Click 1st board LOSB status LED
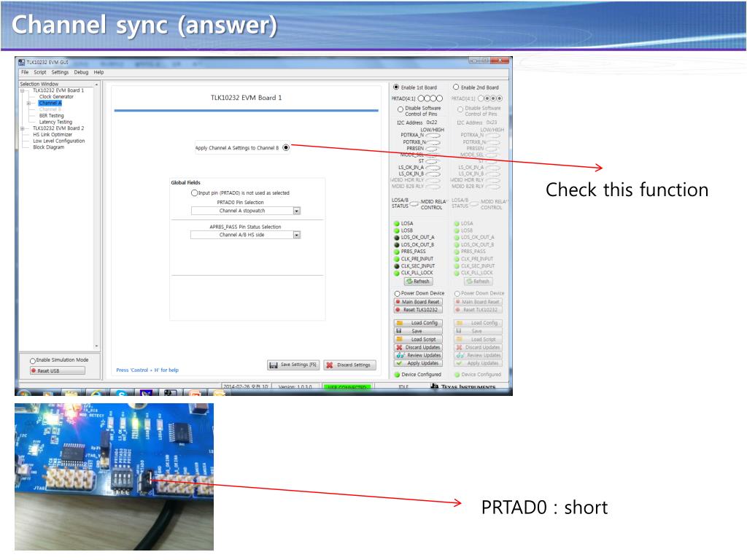This screenshot has height=560, width=747. point(396,230)
